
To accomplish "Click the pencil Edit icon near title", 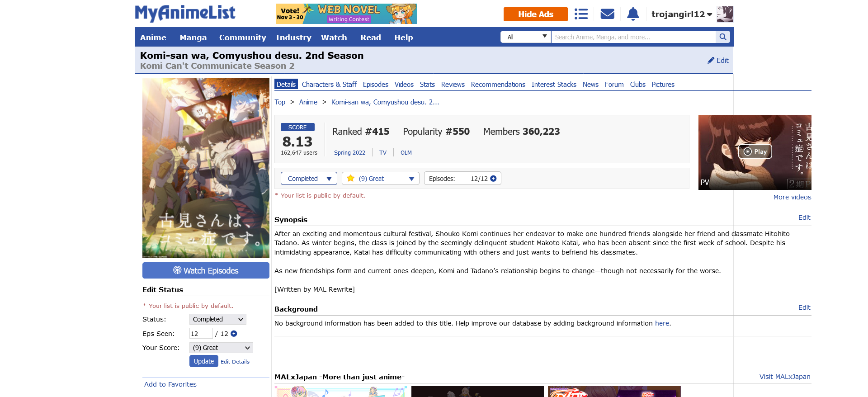I will coord(718,60).
